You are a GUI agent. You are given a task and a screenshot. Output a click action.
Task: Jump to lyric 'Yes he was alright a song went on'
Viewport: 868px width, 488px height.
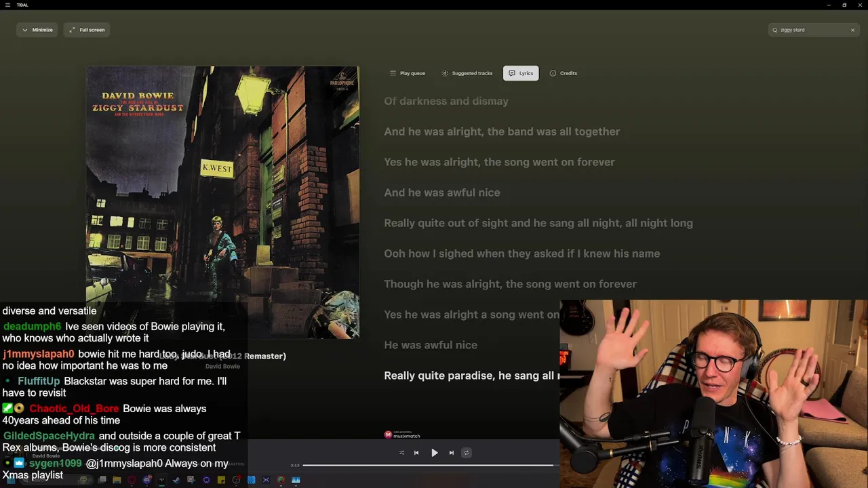pyautogui.click(x=472, y=314)
